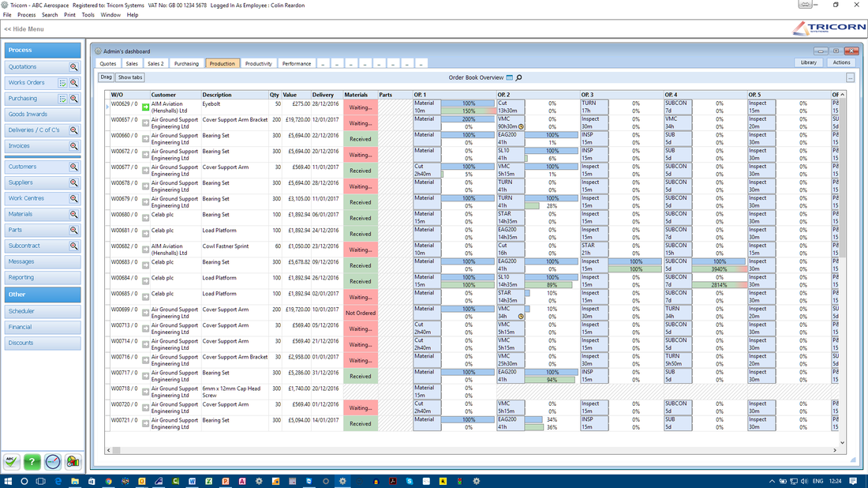
Task: Open Works Orders checklist icon
Action: click(x=62, y=83)
